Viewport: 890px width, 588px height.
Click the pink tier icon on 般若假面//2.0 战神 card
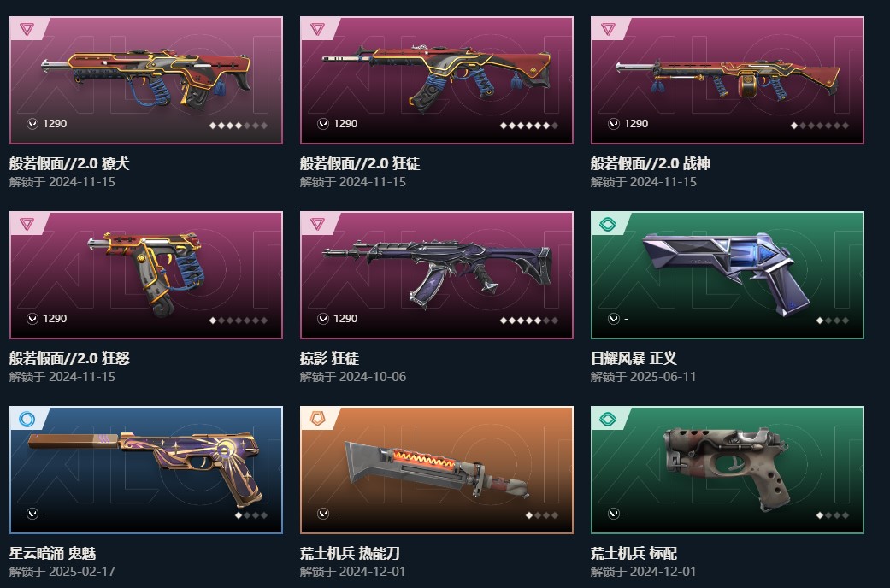point(608,29)
